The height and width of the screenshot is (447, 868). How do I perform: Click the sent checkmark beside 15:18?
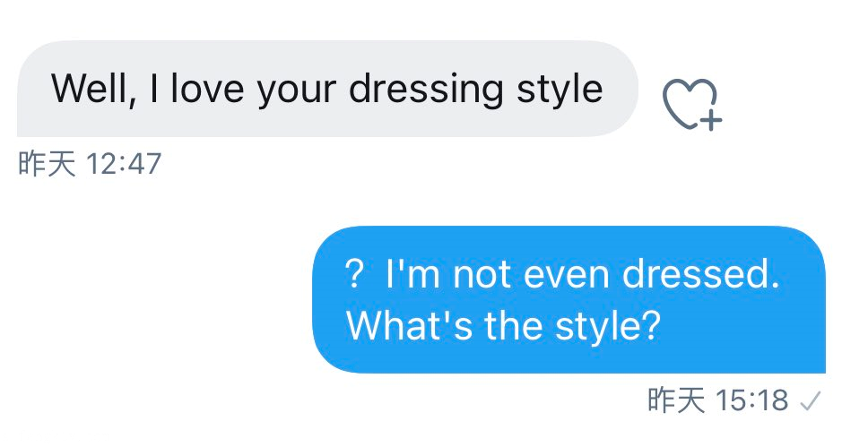point(810,400)
